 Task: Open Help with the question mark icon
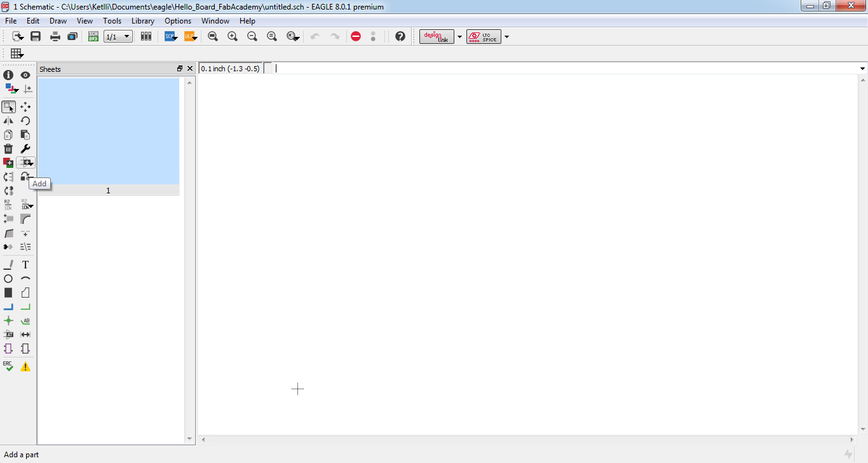click(x=400, y=36)
